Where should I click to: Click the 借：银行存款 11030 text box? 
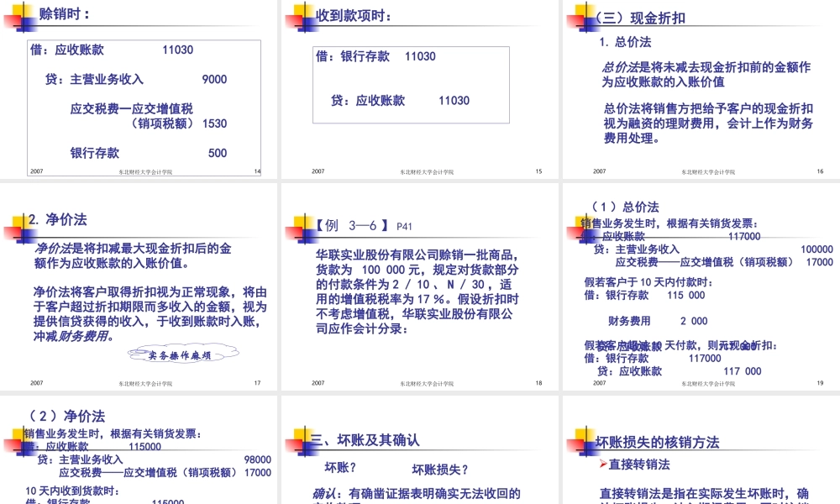point(374,56)
